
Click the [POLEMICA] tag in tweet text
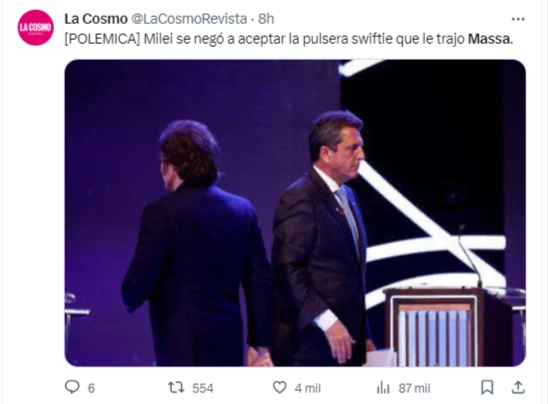[102, 39]
